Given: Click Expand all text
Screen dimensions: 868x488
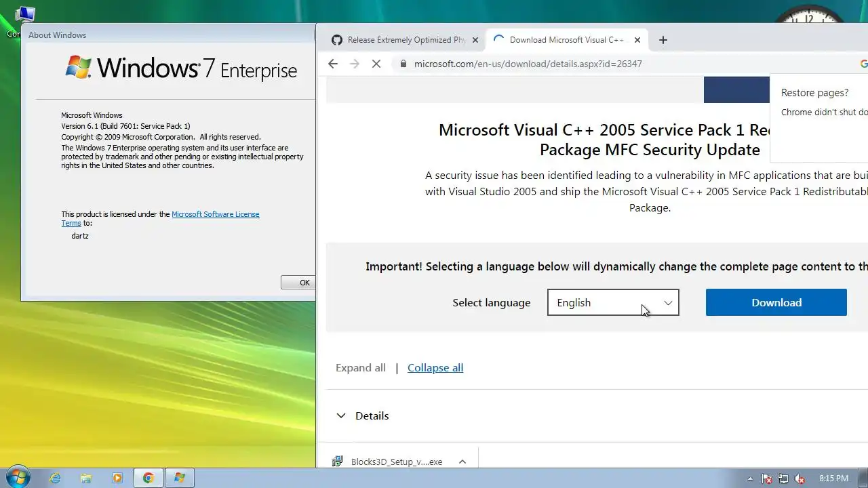Looking at the screenshot, I should click(x=361, y=367).
